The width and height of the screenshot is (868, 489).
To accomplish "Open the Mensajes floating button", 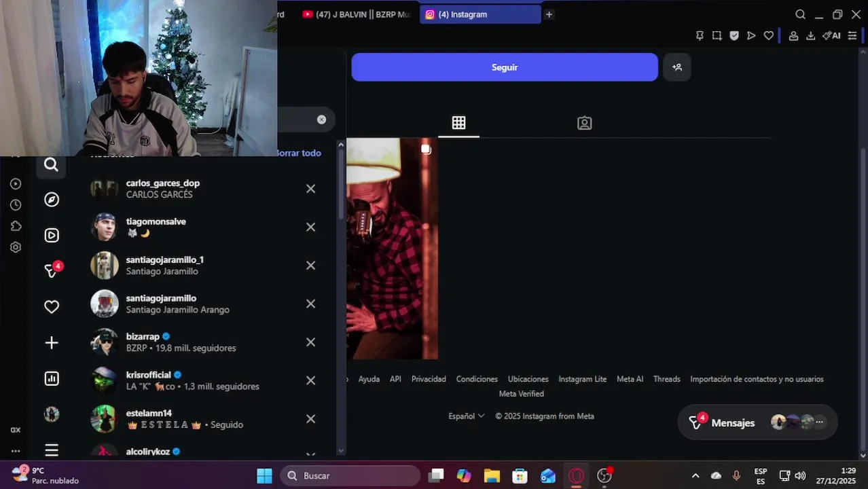I will tap(757, 422).
